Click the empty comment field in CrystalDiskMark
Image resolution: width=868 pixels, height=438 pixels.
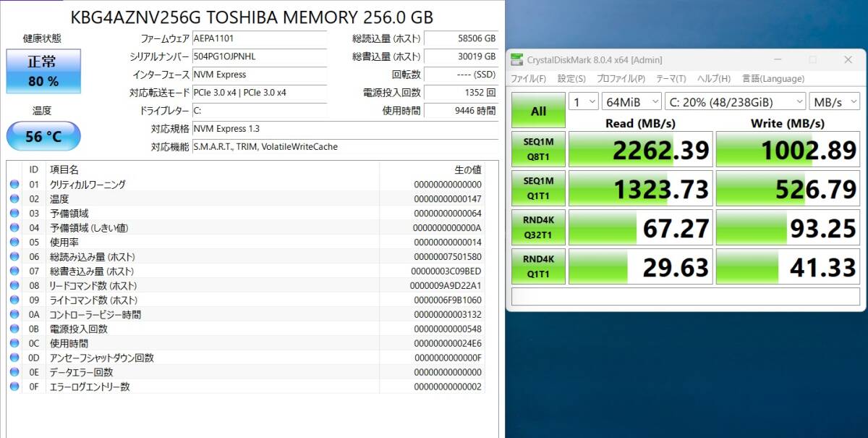tap(686, 297)
